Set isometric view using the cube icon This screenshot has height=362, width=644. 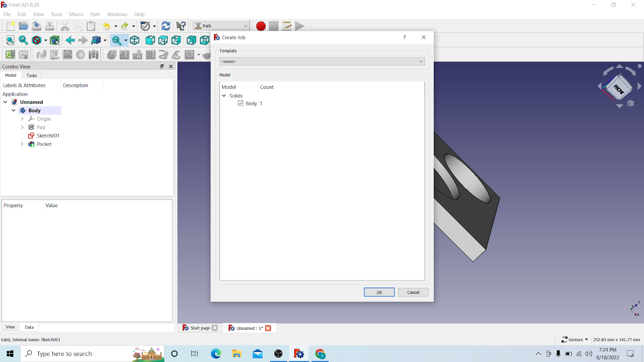pos(134,40)
